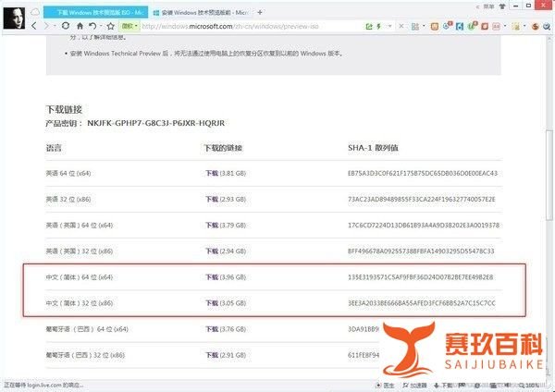Expand the undo closed tabs dropdown arrow

101,26
